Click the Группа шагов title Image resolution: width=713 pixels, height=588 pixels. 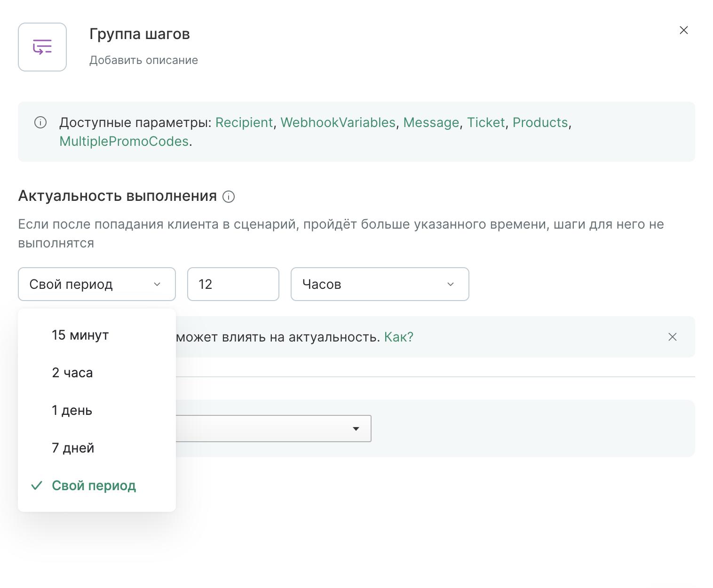point(140,34)
